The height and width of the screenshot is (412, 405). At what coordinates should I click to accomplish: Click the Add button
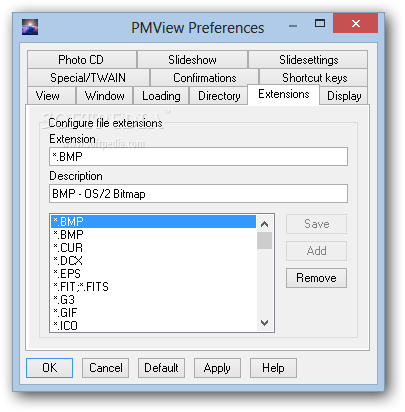coord(316,251)
